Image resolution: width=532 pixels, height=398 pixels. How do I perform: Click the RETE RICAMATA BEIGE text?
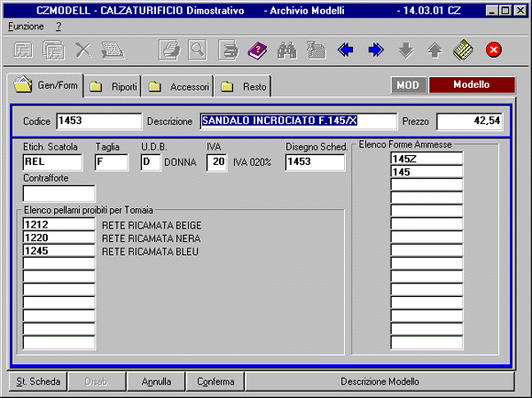click(x=152, y=225)
